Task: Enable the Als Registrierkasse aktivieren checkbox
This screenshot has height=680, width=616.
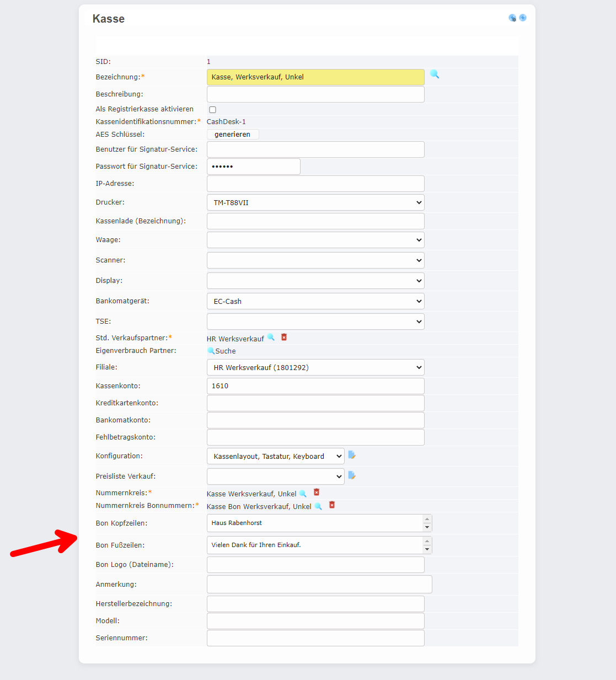Action: coord(212,110)
